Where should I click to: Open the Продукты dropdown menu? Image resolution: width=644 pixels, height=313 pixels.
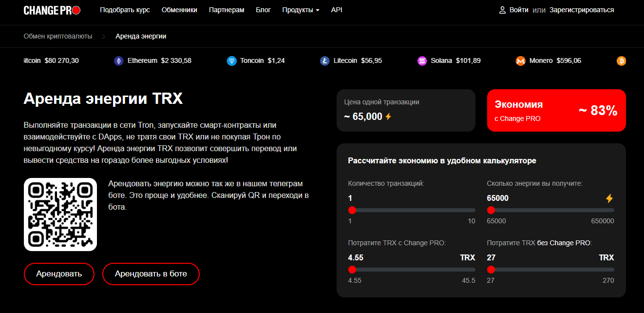click(x=301, y=10)
